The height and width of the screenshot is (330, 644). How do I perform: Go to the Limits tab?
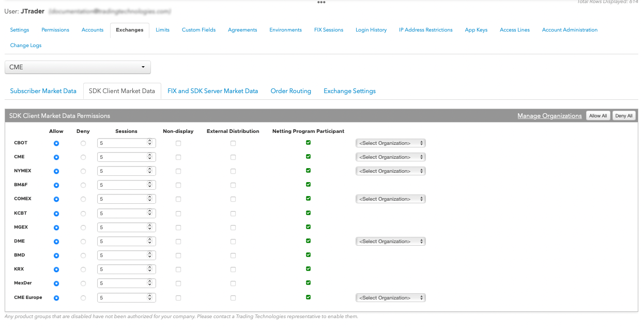[x=162, y=30]
